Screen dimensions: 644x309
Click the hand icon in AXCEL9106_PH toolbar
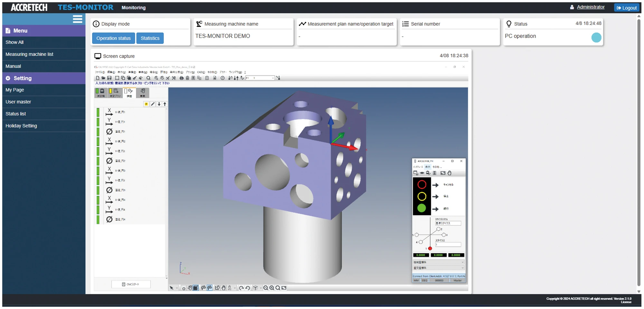pos(450,173)
